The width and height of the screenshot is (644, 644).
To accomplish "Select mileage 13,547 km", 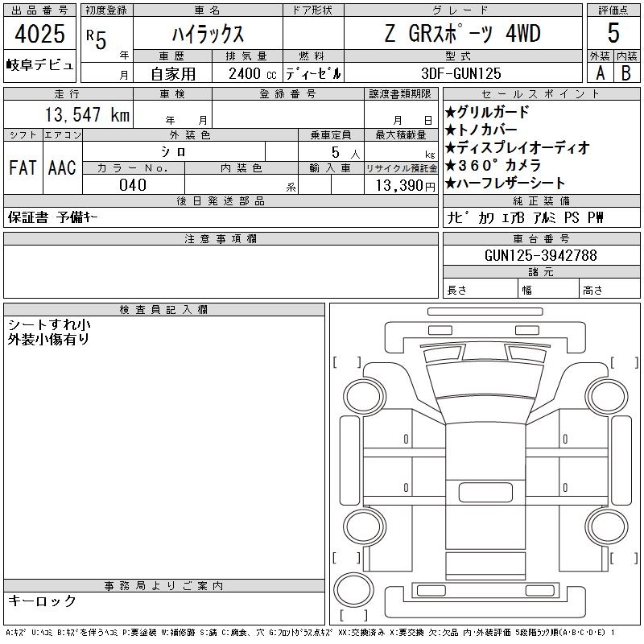I will coord(87,115).
